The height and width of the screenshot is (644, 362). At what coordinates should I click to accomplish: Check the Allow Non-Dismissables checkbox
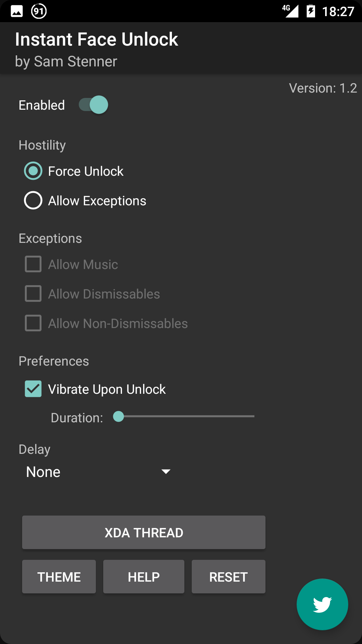[x=33, y=323]
